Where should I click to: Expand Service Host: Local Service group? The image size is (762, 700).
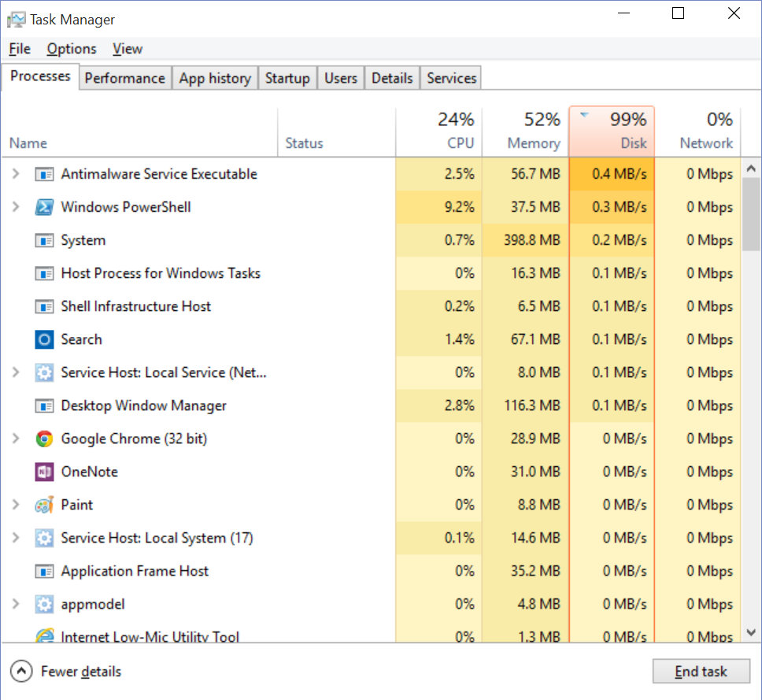pyautogui.click(x=16, y=372)
